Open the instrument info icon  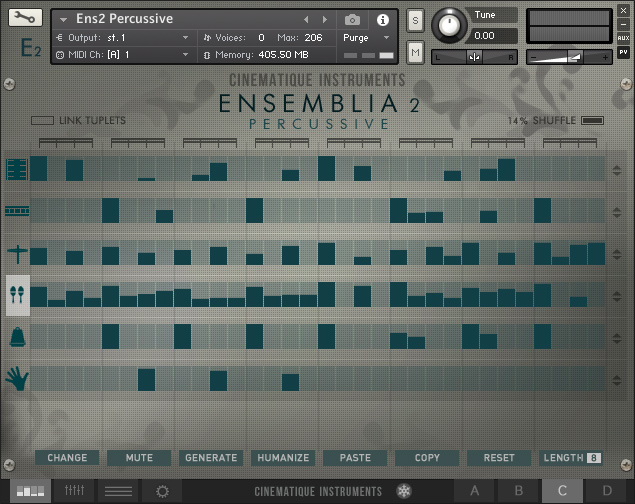pos(383,20)
